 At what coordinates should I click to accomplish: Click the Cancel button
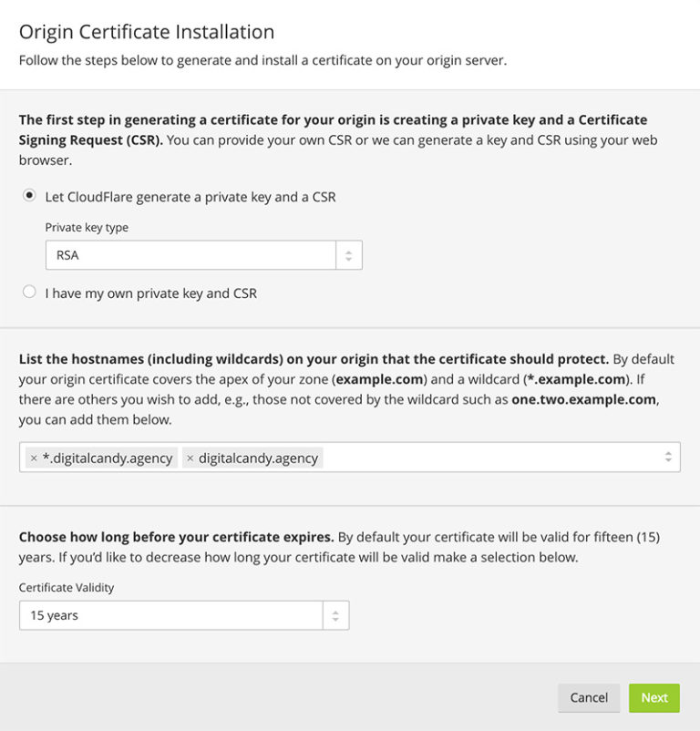pos(589,697)
